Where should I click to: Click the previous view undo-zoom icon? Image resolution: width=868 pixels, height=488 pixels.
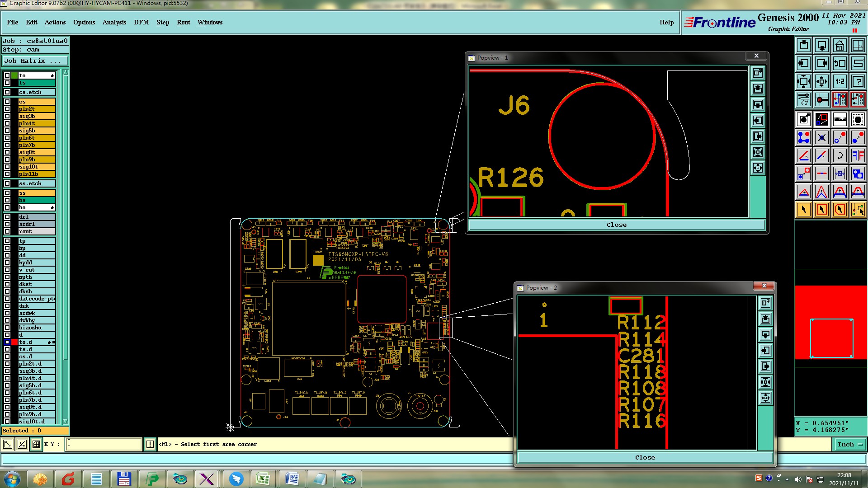click(840, 63)
